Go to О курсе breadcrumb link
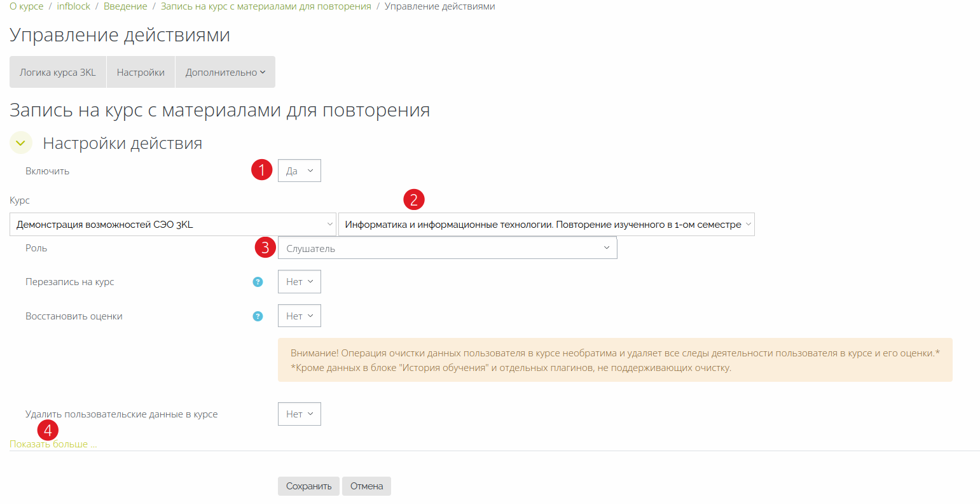Viewport: 980px width, 504px height. click(x=27, y=6)
